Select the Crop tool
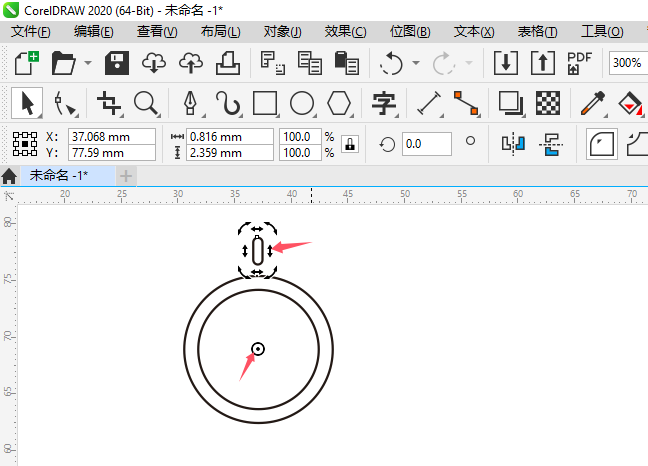 (x=109, y=103)
